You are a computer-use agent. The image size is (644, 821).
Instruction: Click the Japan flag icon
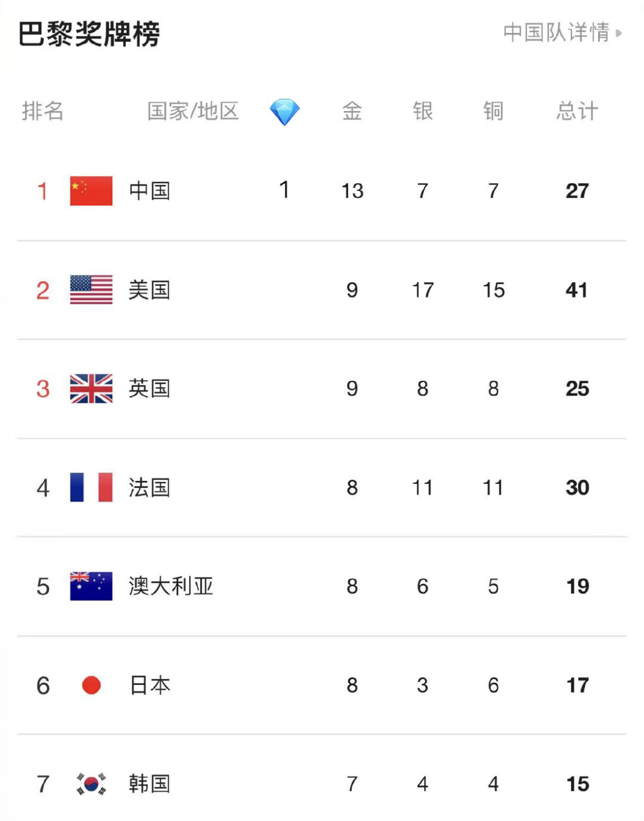click(x=91, y=685)
